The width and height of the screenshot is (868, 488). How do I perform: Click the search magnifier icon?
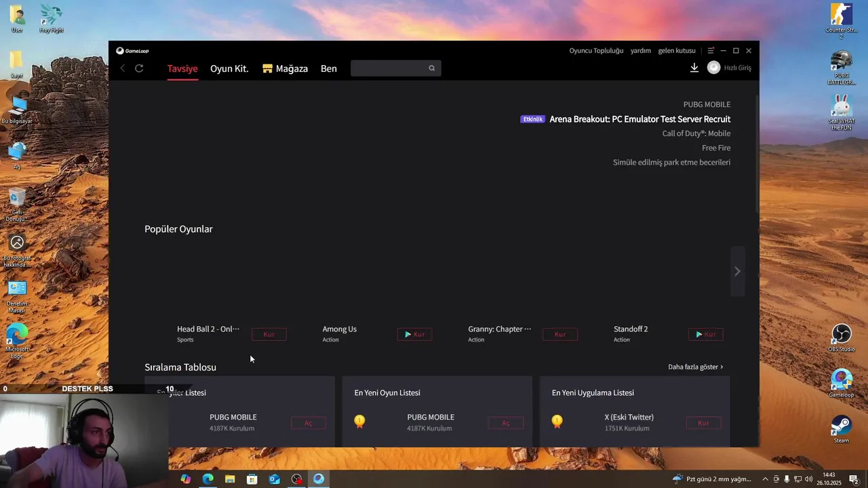point(432,68)
